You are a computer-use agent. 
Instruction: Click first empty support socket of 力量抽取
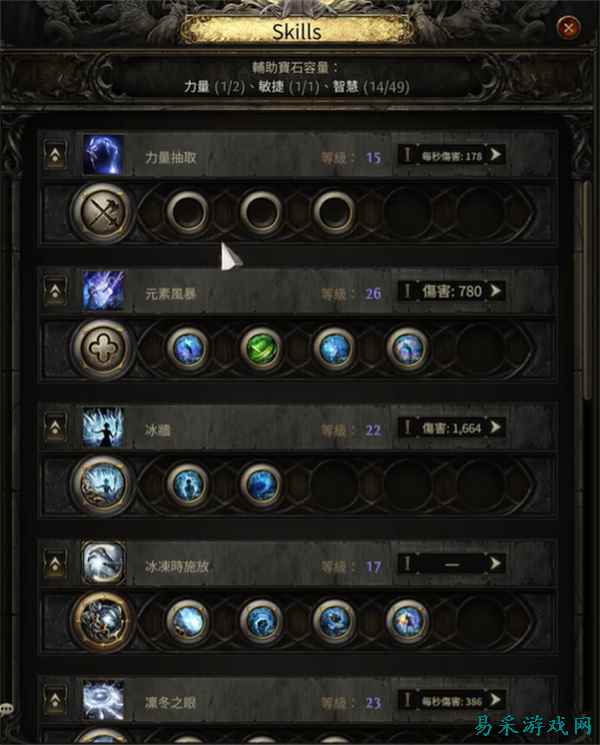(x=188, y=212)
